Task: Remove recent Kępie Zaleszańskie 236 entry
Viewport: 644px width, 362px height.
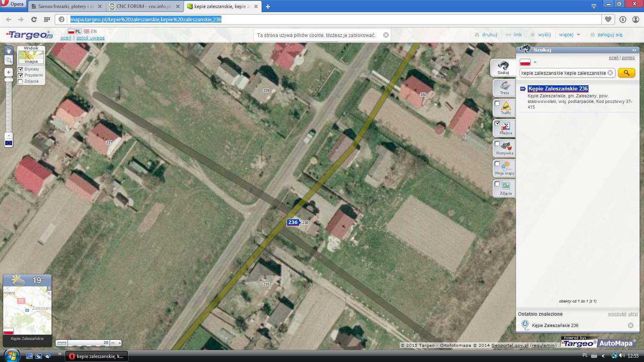Action: click(631, 325)
